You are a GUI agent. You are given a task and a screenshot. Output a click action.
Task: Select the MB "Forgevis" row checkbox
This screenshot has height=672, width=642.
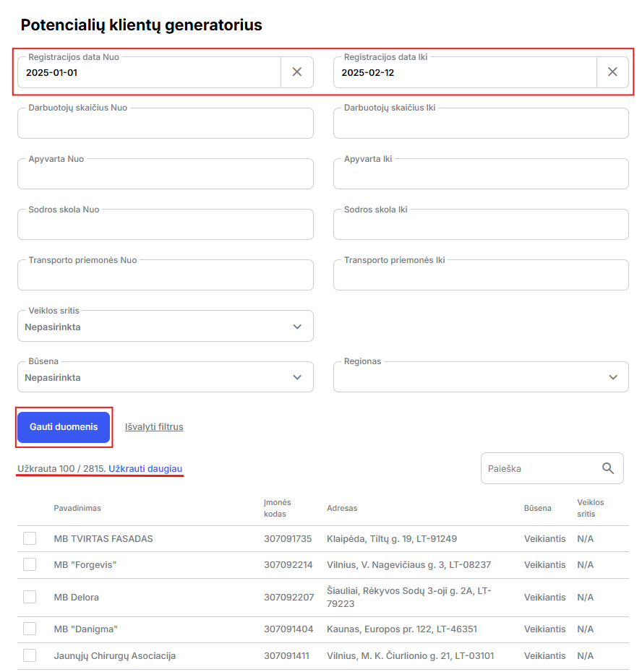[x=30, y=564]
